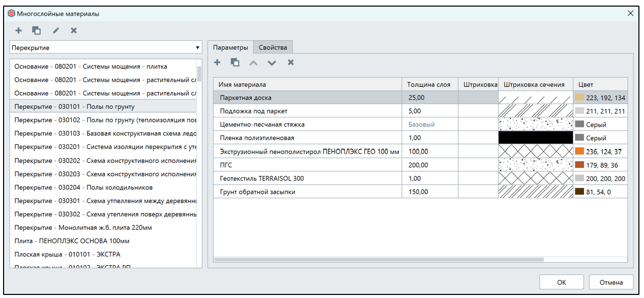Open orange color swatch 236, 124, 37
644x298 pixels.
pos(579,152)
